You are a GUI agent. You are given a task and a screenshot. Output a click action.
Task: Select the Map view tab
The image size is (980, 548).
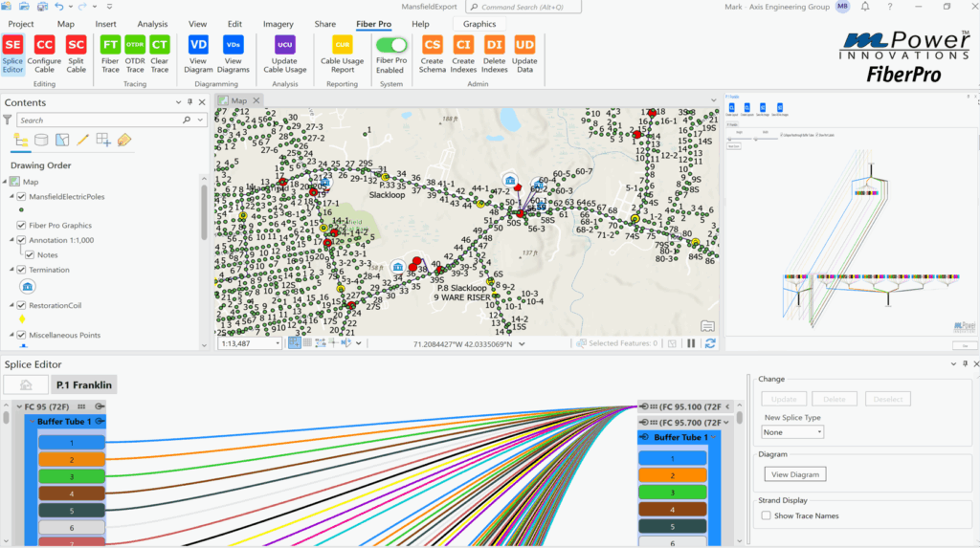point(238,100)
